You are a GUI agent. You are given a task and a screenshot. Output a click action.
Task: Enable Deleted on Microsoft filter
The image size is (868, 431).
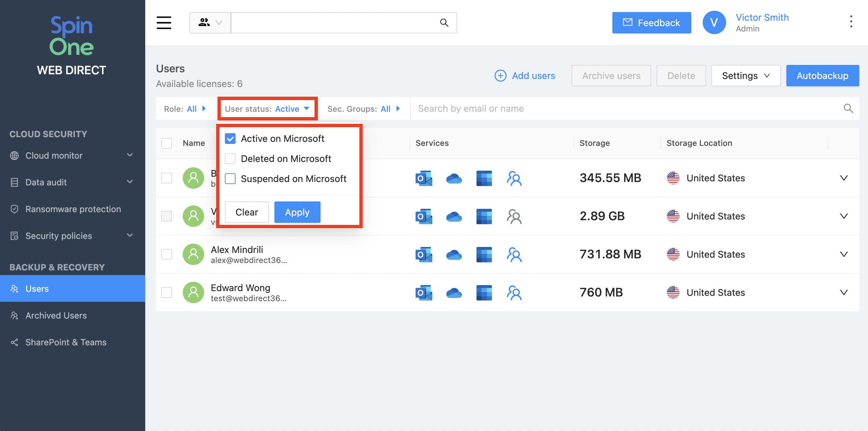pyautogui.click(x=230, y=158)
